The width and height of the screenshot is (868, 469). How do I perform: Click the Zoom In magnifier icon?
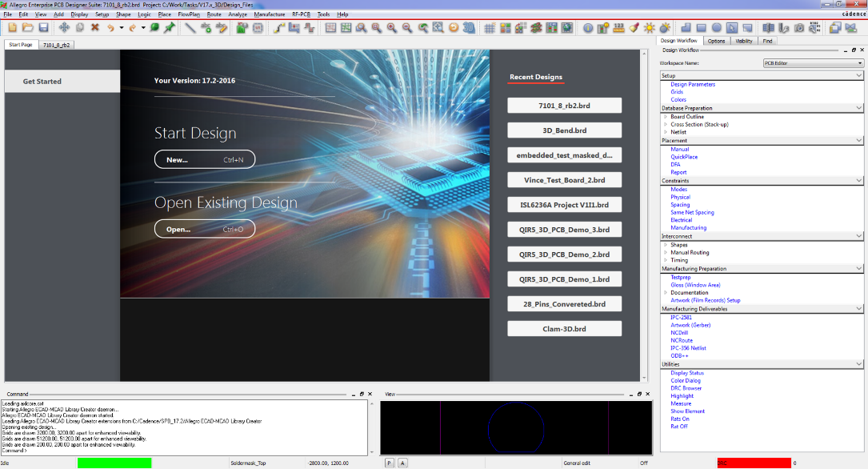(392, 28)
